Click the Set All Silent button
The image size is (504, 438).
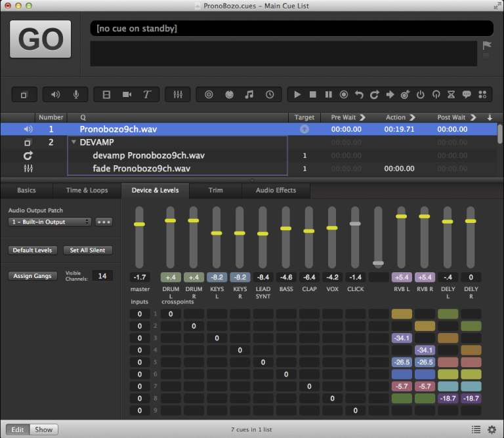[87, 250]
